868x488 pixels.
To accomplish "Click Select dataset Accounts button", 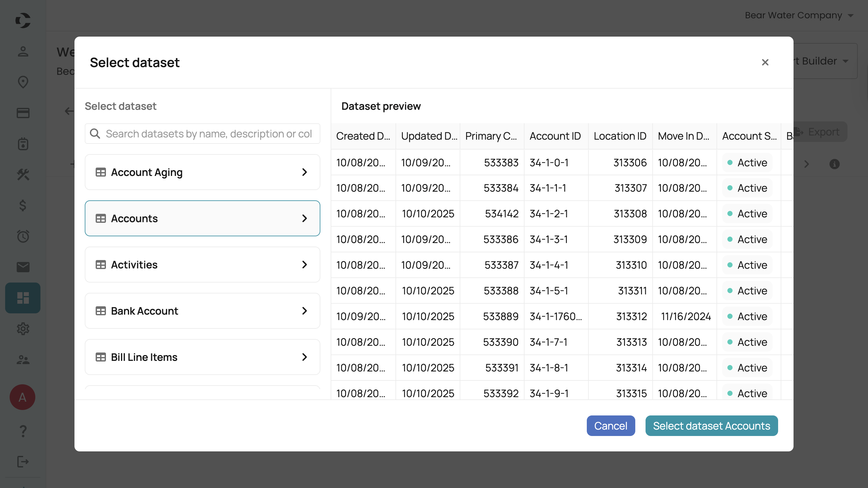I will (711, 426).
